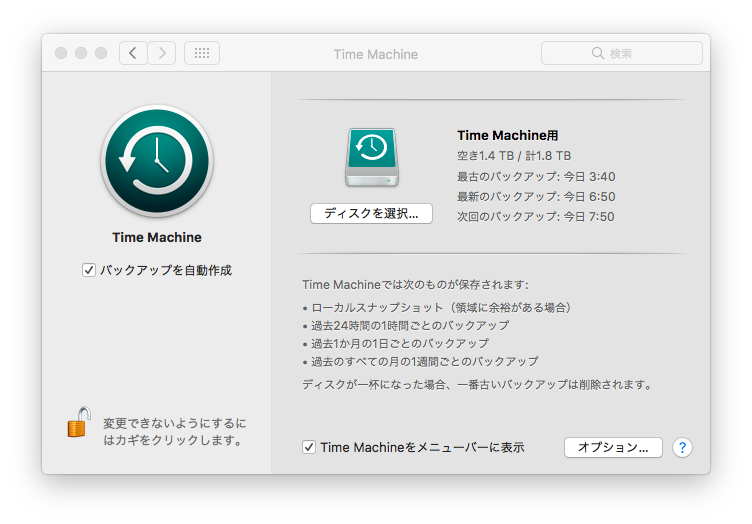Click the ディスクが一杯になった場合 notice text

pos(478,384)
